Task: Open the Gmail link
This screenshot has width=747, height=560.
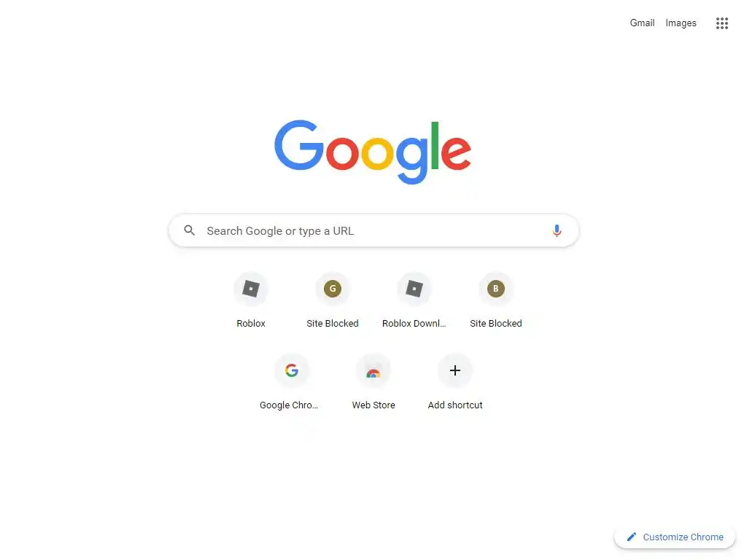Action: click(x=642, y=23)
